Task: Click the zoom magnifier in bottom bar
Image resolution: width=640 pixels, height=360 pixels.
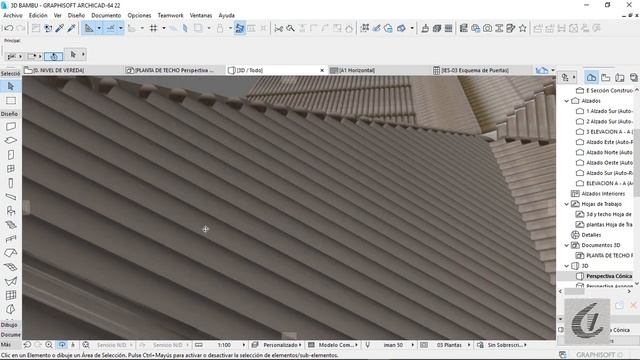Action: pos(49,345)
